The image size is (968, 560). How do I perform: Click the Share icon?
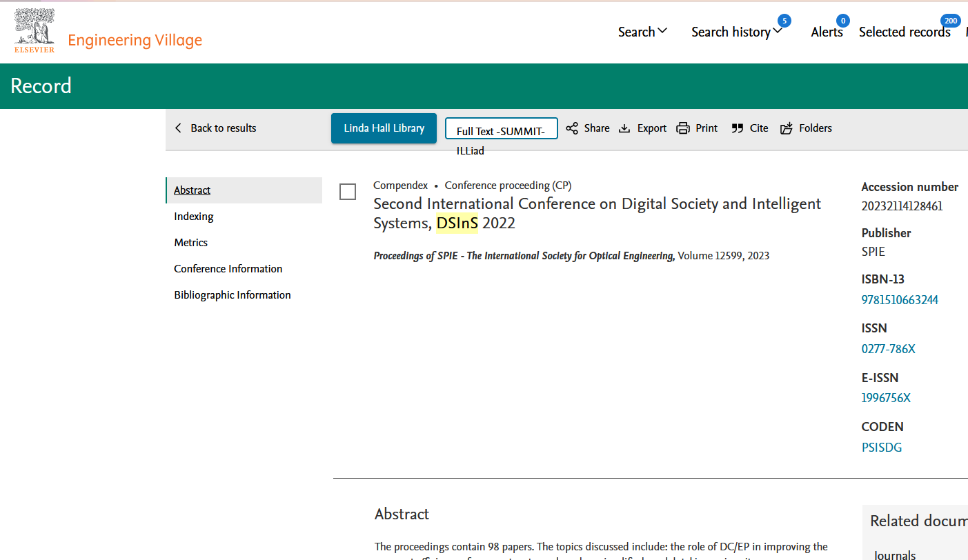pos(572,128)
